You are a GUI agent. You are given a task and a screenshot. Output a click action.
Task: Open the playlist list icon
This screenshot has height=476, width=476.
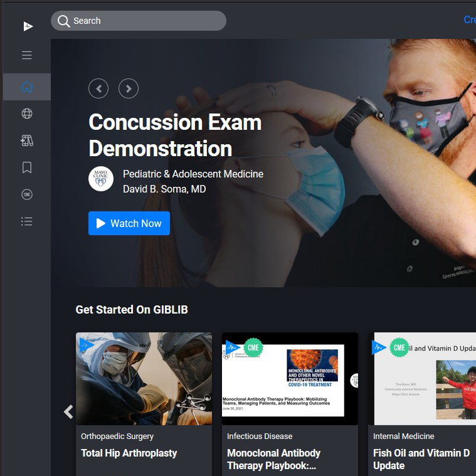coord(27,221)
